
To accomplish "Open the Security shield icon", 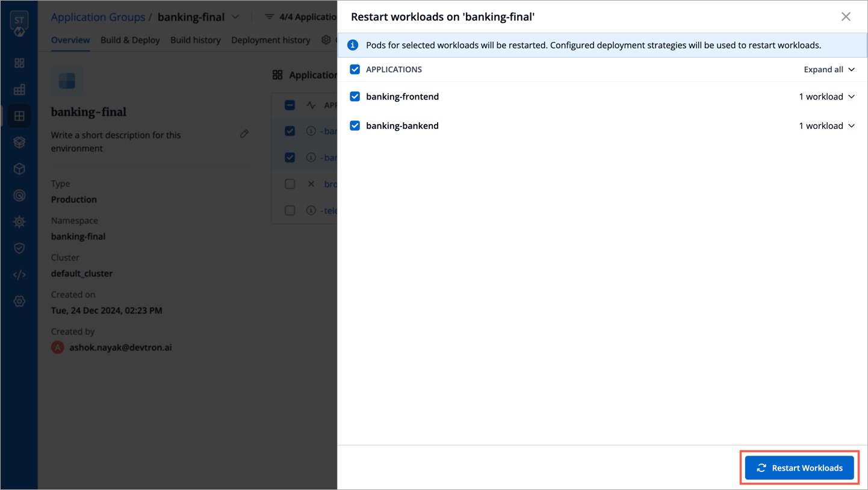I will click(x=19, y=248).
